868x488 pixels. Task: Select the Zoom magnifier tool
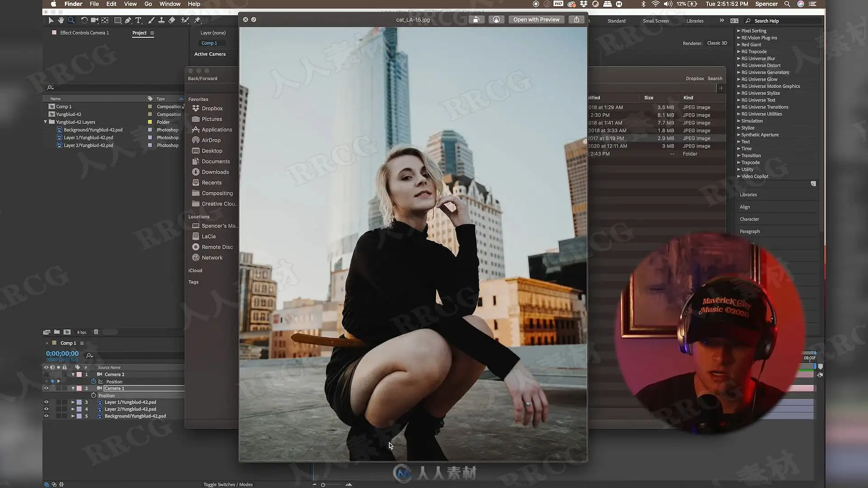71,20
